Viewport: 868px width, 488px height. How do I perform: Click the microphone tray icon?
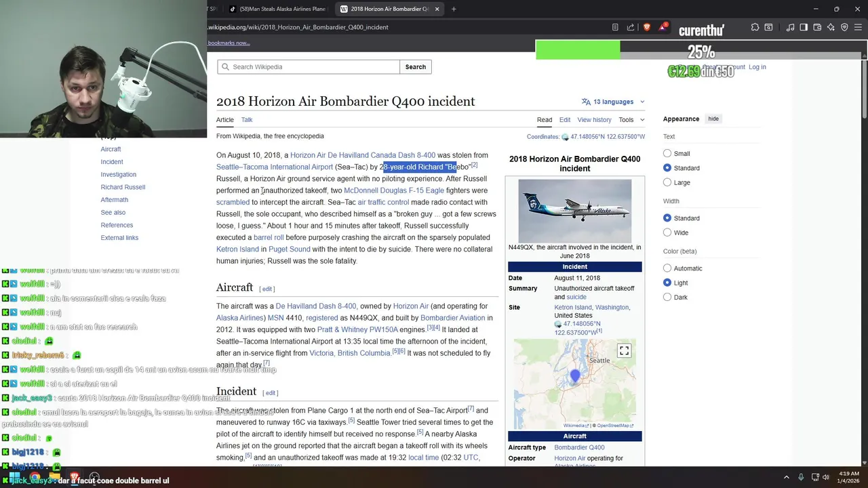801,477
